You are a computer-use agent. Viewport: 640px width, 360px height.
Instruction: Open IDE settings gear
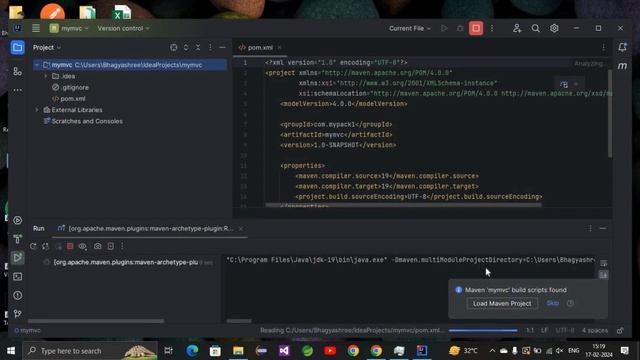point(554,28)
